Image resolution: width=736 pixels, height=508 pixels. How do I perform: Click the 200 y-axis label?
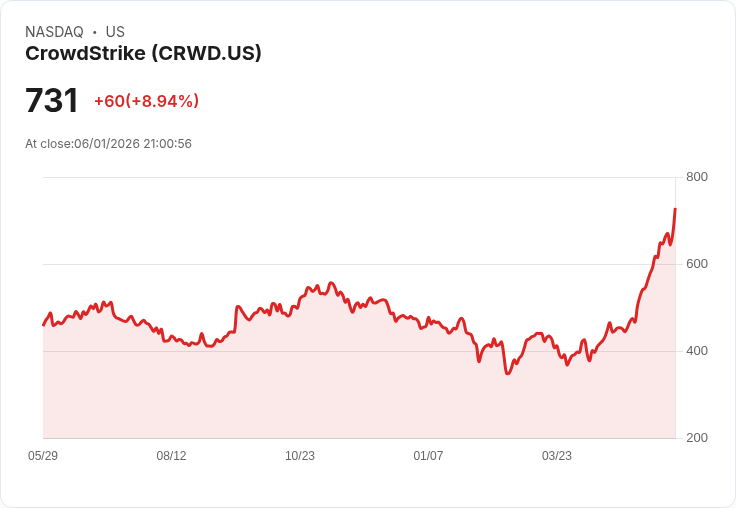(697, 438)
